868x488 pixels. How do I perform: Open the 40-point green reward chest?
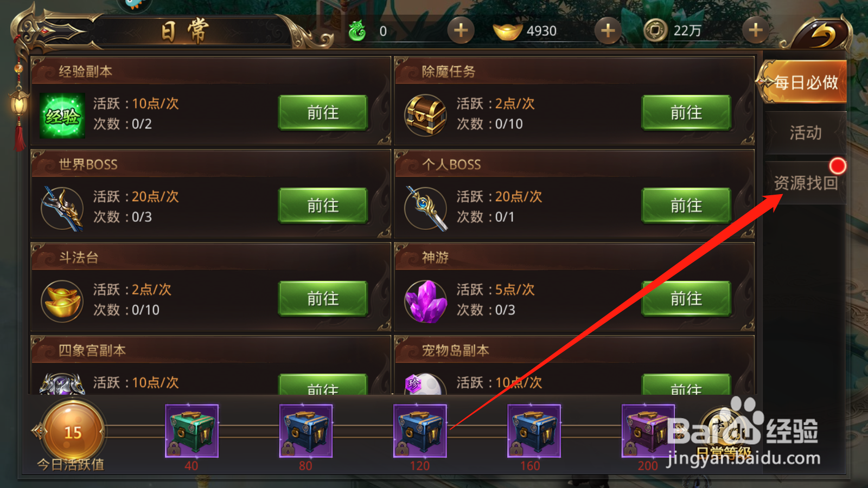point(192,431)
